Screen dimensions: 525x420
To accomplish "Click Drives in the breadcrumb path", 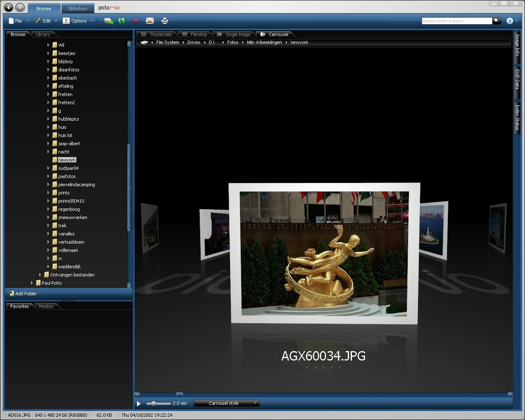I will 194,42.
